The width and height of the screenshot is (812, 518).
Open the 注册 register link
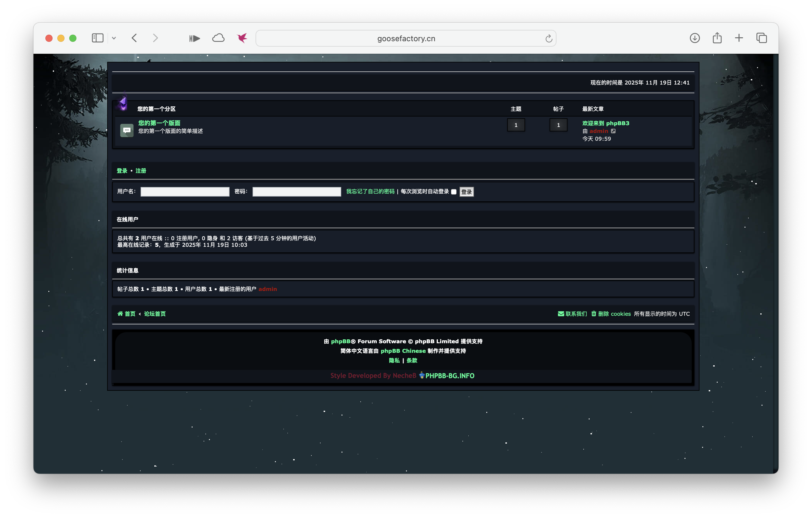141,171
